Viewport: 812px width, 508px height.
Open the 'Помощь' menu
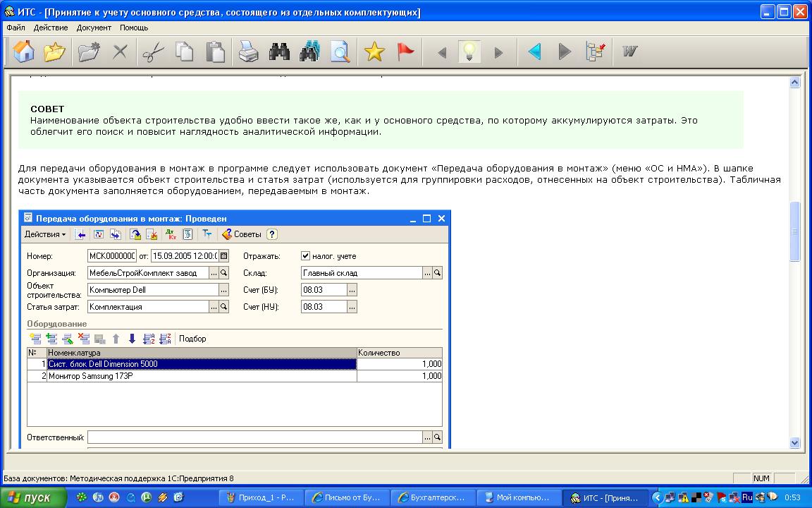134,28
